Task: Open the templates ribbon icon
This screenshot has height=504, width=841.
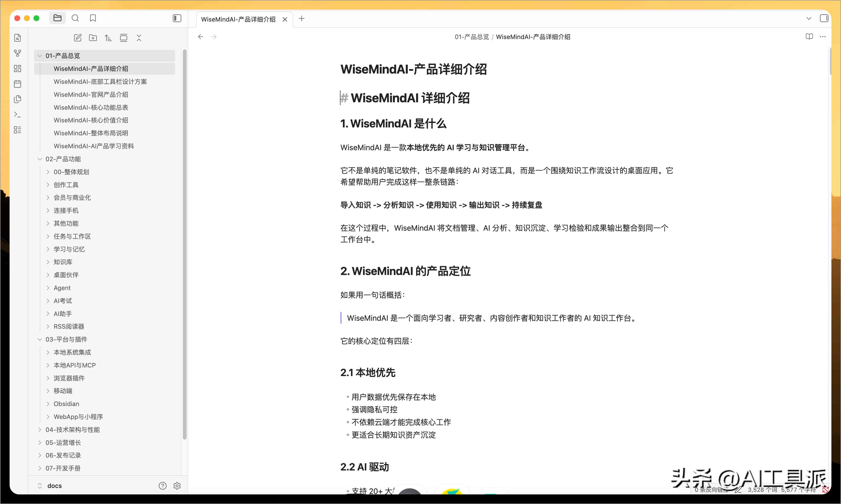Action: (x=17, y=99)
